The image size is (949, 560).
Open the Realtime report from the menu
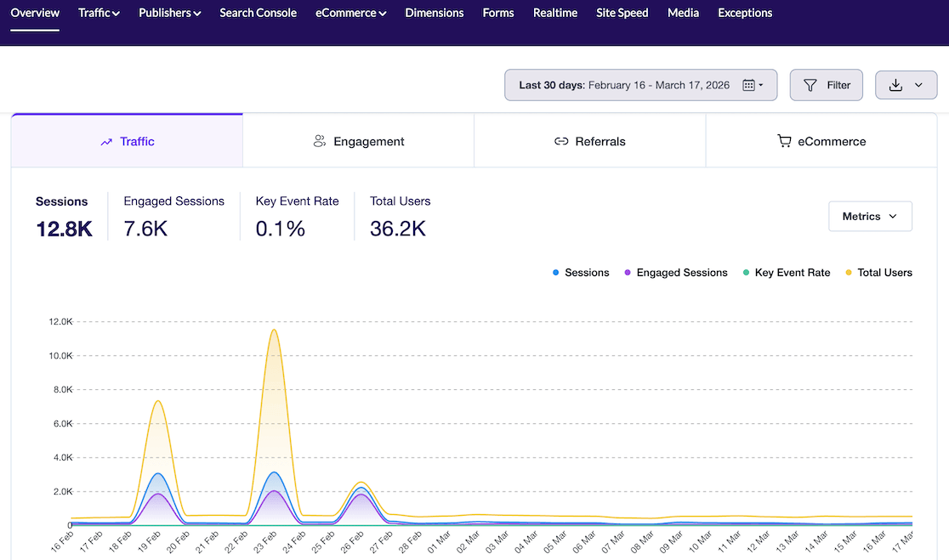(554, 13)
